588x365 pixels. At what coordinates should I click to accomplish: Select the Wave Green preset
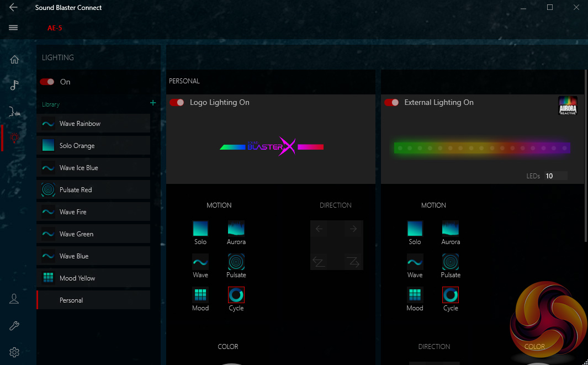(x=93, y=234)
